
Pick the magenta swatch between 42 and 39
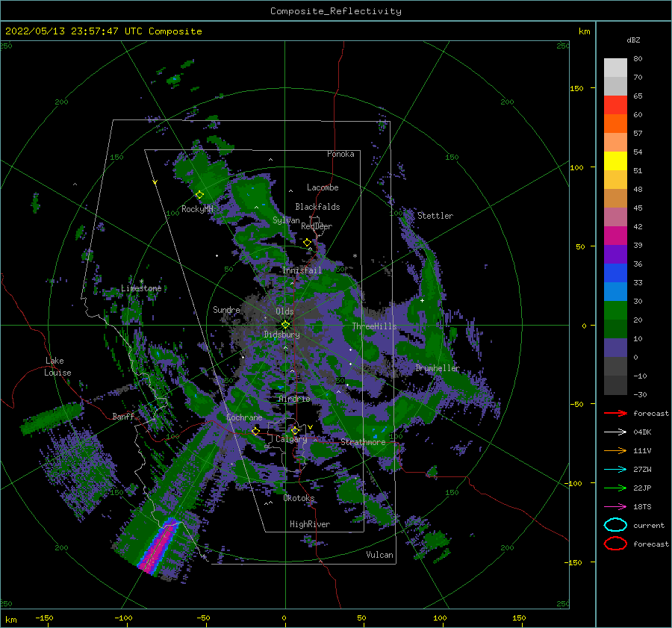tap(615, 236)
